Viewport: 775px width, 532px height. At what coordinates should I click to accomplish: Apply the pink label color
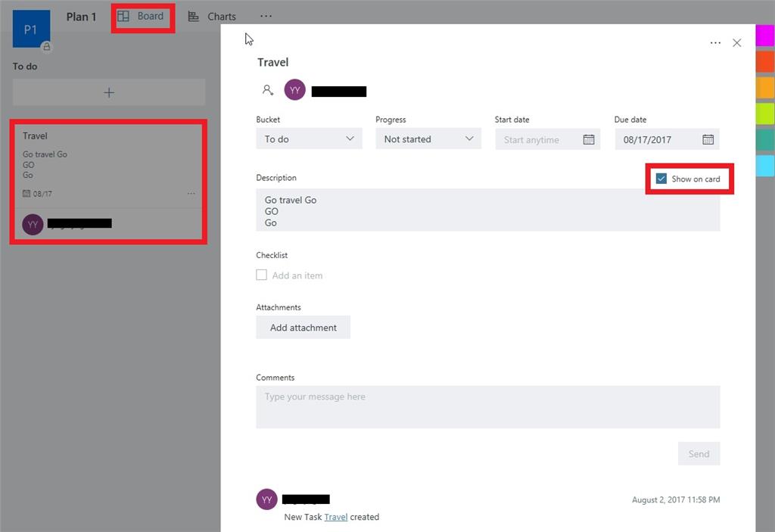tap(765, 36)
